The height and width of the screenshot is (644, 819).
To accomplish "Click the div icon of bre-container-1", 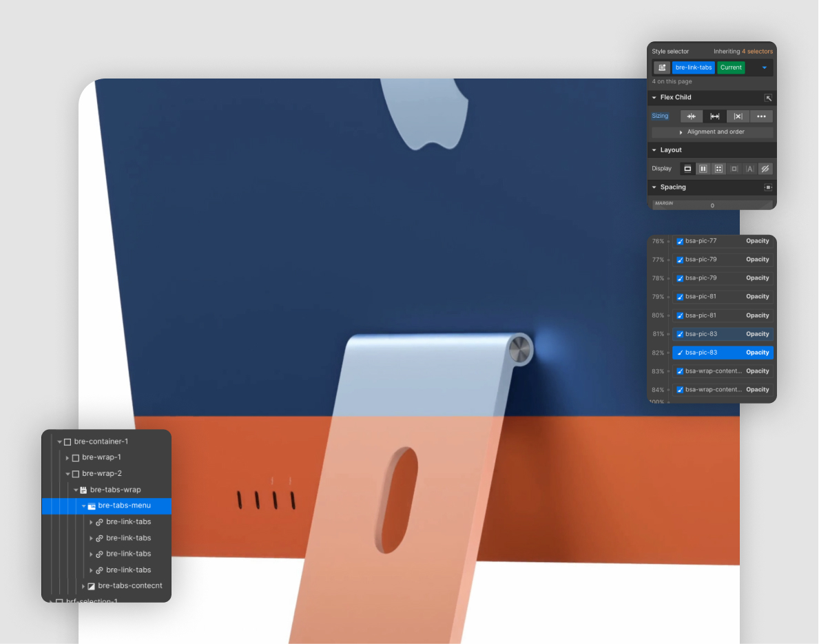I will pos(68,442).
